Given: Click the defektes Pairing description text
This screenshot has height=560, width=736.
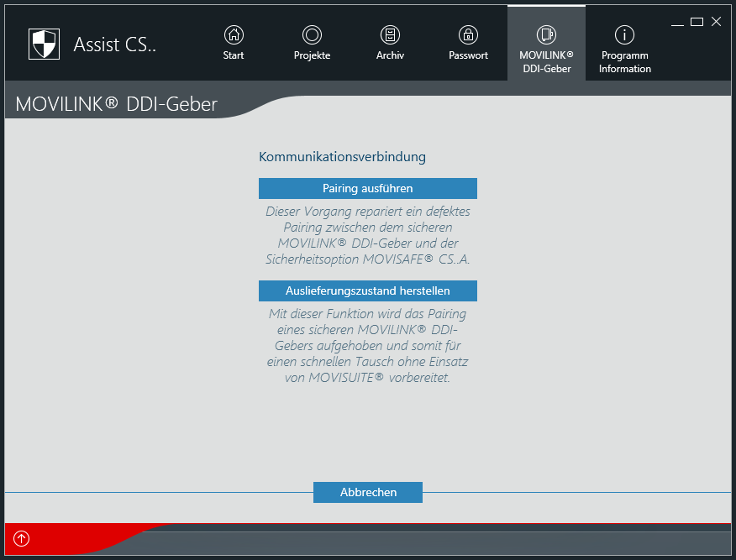Looking at the screenshot, I should (x=367, y=235).
